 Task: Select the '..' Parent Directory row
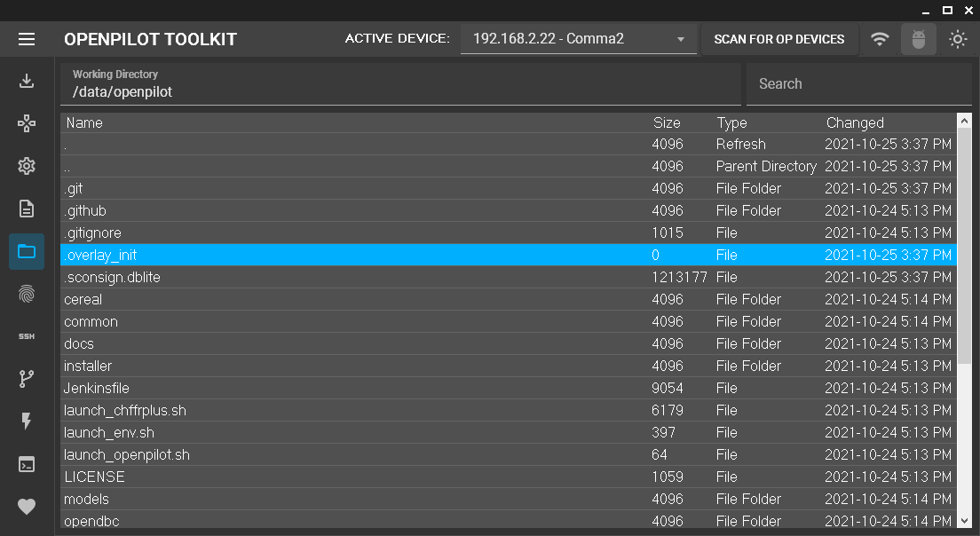(x=508, y=166)
